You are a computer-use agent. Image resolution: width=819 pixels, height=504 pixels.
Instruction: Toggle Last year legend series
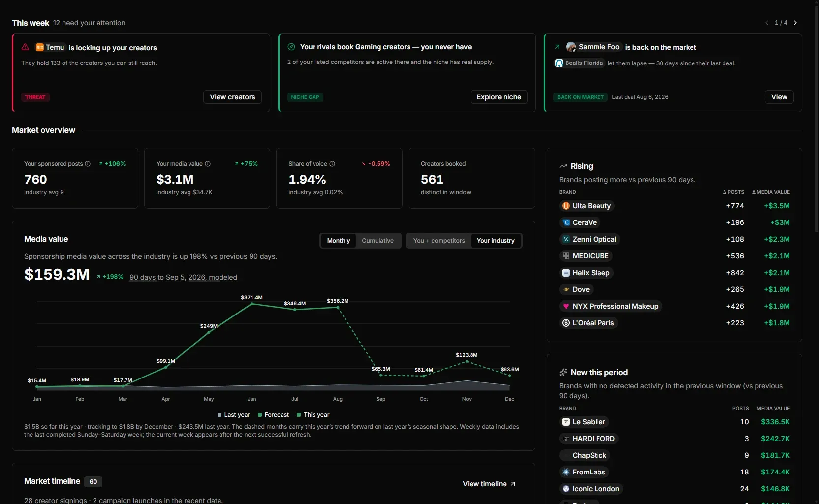[234, 415]
